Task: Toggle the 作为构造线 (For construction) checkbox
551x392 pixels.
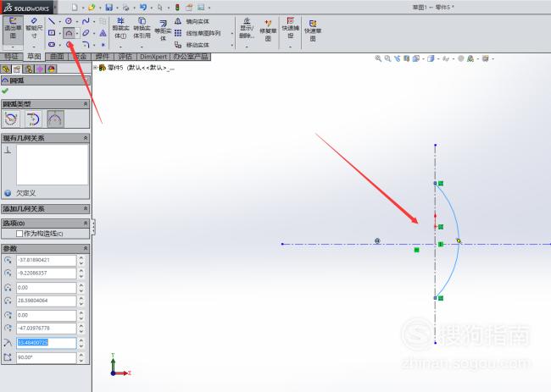Action: tap(19, 234)
